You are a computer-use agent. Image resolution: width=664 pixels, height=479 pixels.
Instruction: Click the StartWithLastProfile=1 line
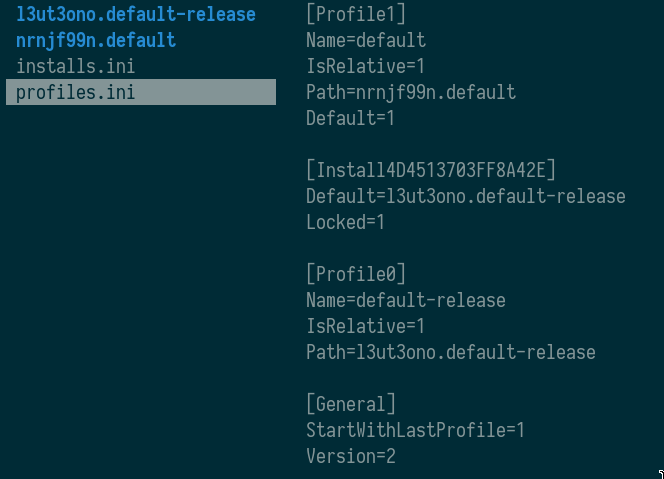pyautogui.click(x=416, y=430)
